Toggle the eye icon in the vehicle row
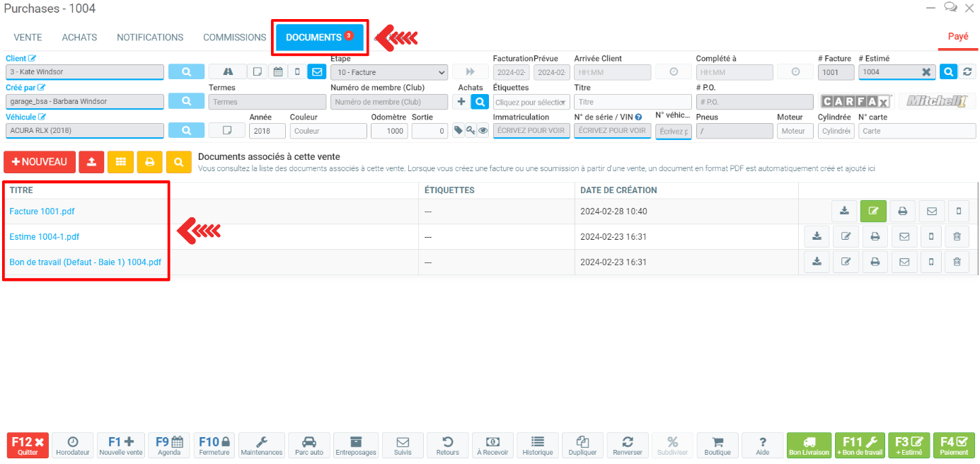Viewport: 980px width, 464px height. pos(483,131)
